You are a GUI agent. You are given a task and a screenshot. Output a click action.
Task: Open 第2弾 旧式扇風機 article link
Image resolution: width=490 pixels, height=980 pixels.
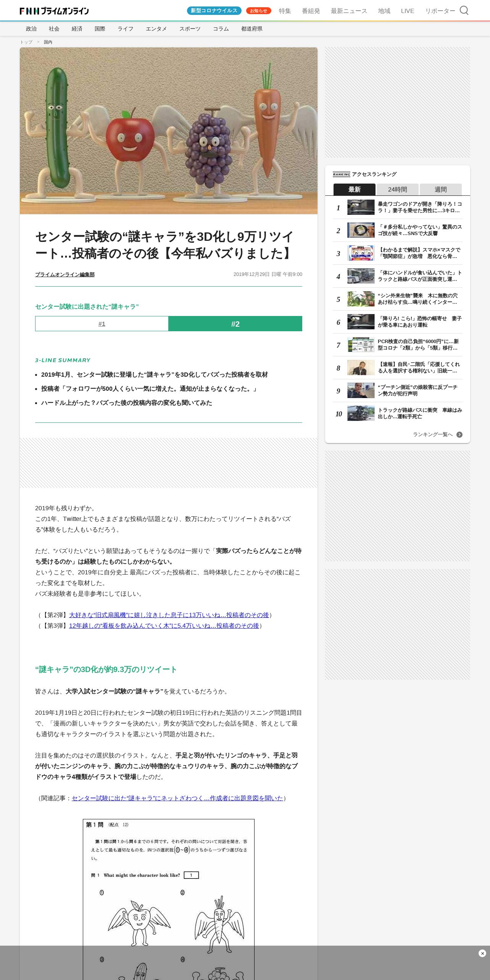[x=169, y=615]
